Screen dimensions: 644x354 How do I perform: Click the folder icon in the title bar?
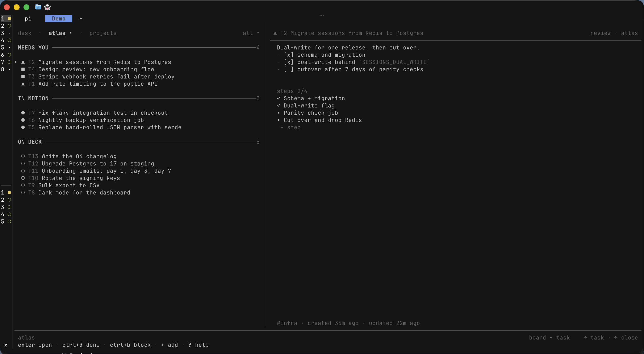[38, 7]
